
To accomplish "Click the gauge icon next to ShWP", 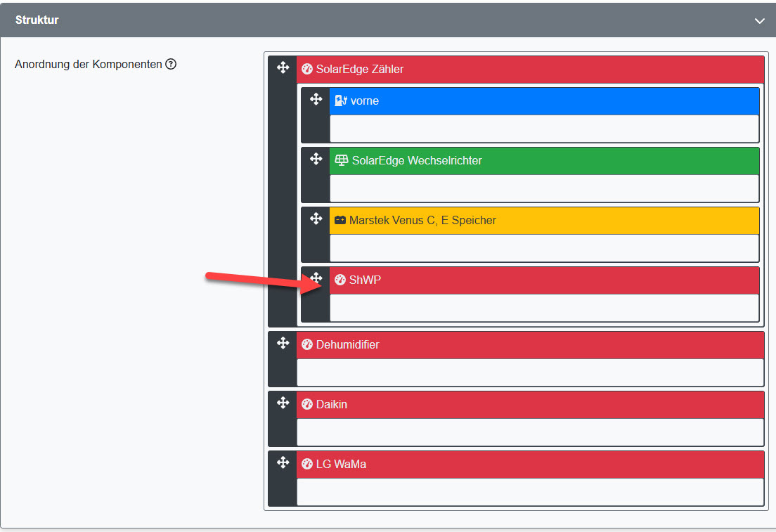I will click(x=340, y=280).
